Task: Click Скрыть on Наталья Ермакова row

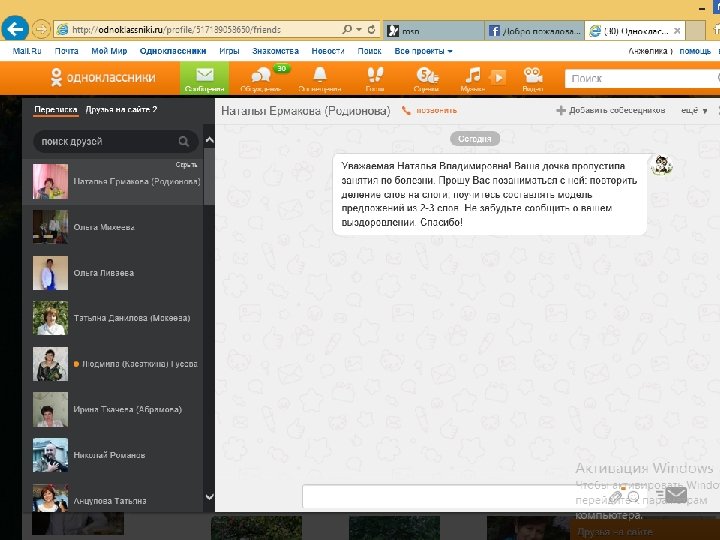Action: click(186, 164)
